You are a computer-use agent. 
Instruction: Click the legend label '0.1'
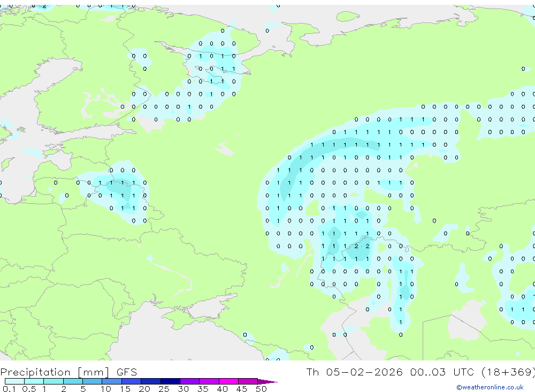tap(9, 389)
